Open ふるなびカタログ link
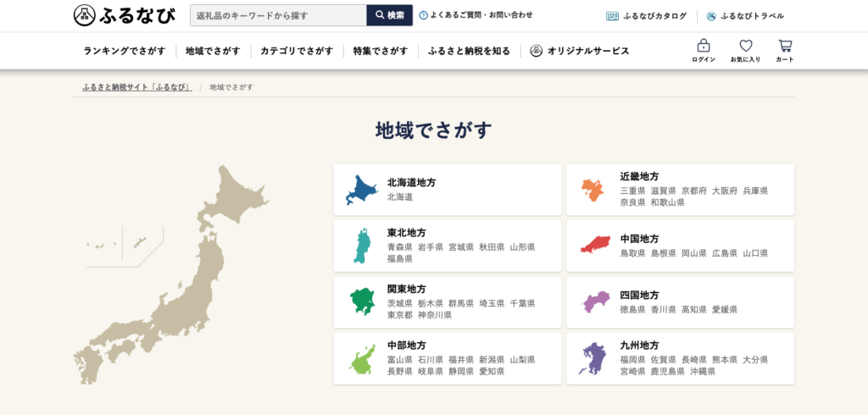This screenshot has height=415, width=868. click(x=655, y=16)
